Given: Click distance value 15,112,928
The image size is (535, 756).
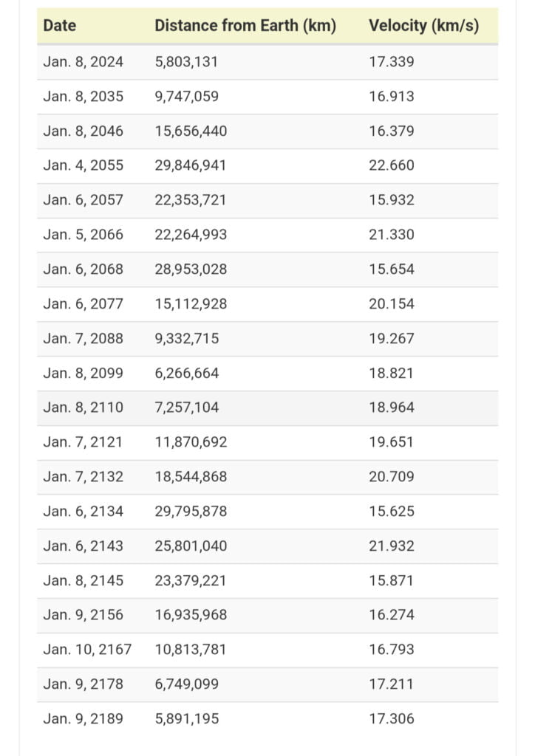Looking at the screenshot, I should tap(191, 304).
